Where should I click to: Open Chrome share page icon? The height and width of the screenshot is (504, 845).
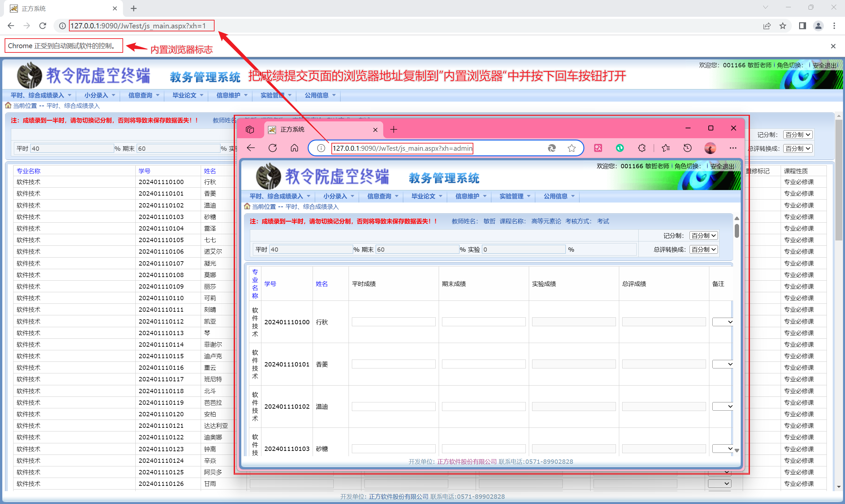click(x=767, y=26)
